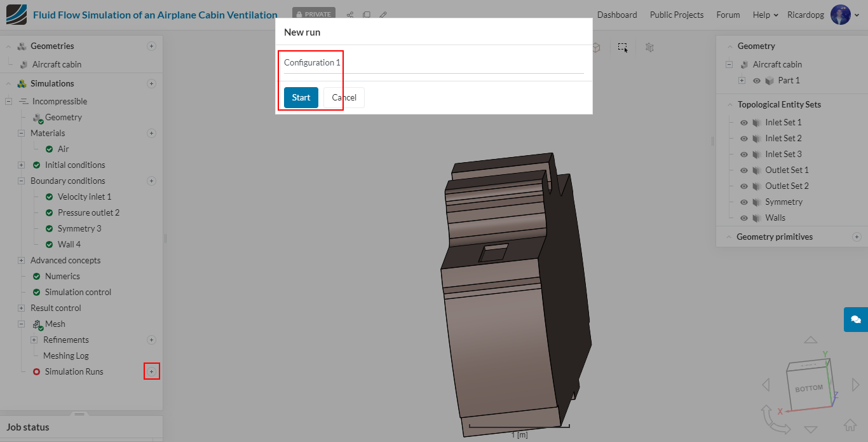Screen dimensions: 868x442
Task: Rotate view up with the top arrow
Action: [x=810, y=341]
